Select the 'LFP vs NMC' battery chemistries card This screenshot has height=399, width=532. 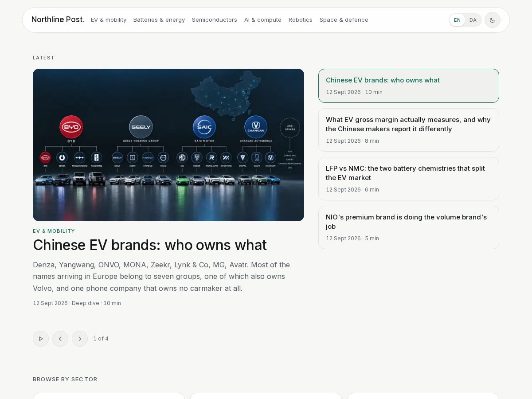pyautogui.click(x=409, y=179)
